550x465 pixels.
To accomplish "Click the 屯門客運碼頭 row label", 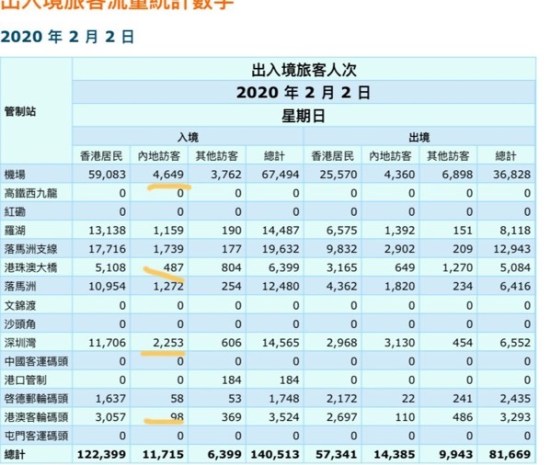I will tap(36, 436).
